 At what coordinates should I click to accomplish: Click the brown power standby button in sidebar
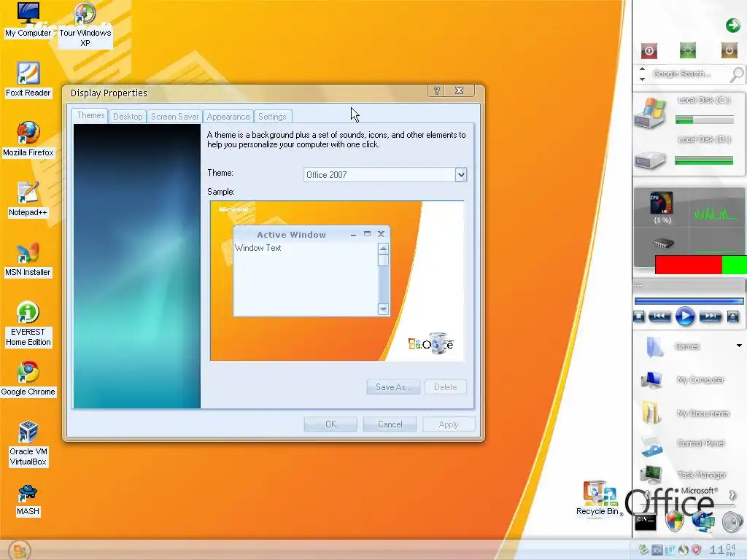tap(729, 50)
